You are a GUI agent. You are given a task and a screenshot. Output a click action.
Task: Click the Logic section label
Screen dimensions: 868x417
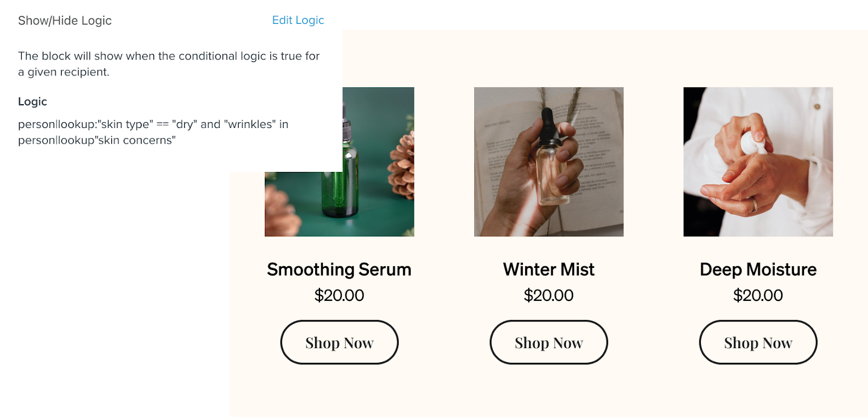pyautogui.click(x=33, y=101)
